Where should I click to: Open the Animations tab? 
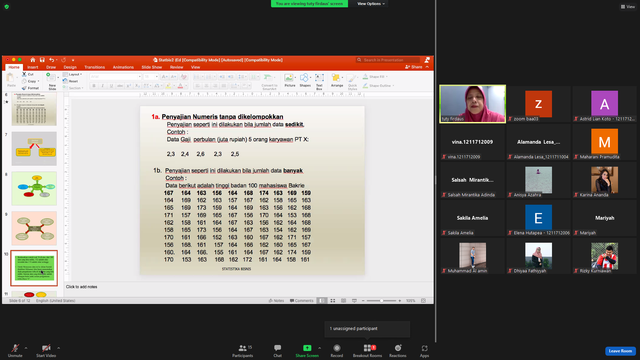point(123,67)
